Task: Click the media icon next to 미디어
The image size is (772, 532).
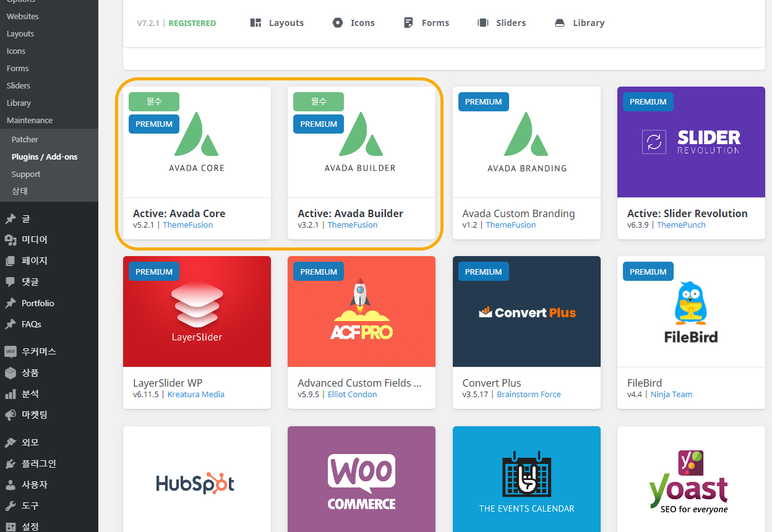Action: [x=11, y=240]
